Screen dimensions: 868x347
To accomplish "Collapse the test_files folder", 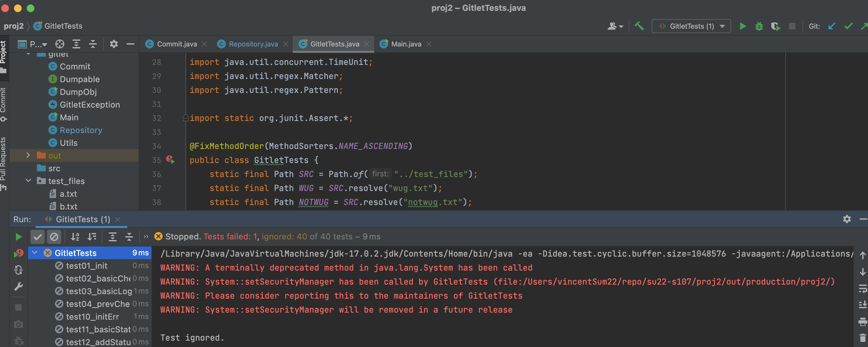I will point(28,181).
